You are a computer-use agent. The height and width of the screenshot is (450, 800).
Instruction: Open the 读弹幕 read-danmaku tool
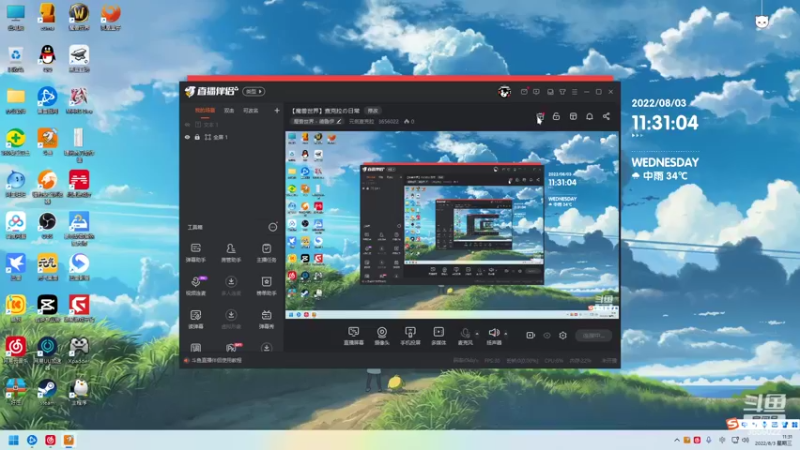click(x=195, y=319)
